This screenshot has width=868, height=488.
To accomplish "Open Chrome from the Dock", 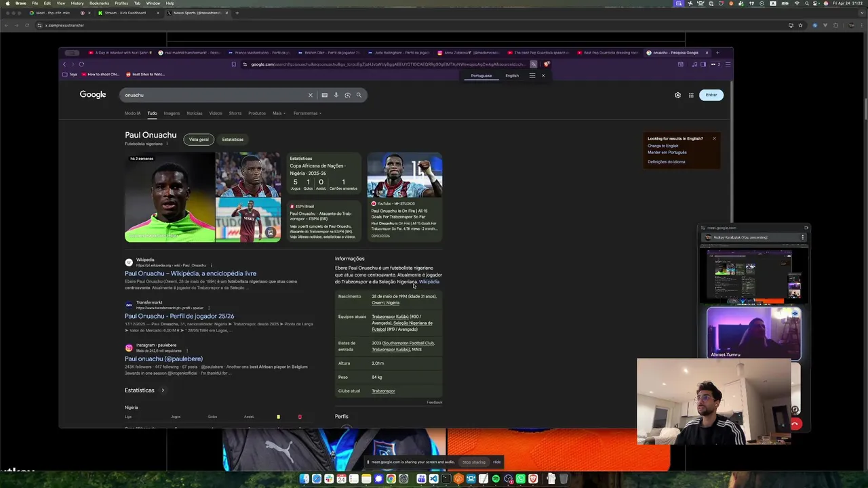I will [x=391, y=479].
